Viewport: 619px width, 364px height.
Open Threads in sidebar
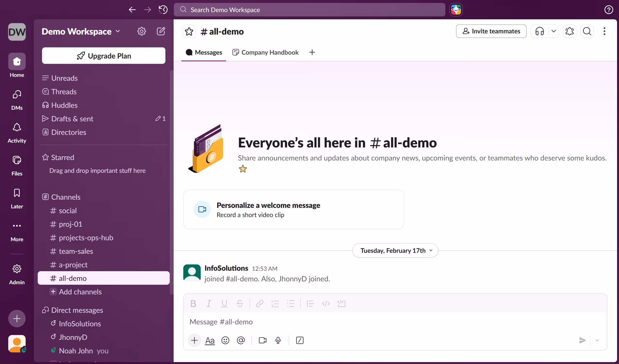(x=104, y=92)
